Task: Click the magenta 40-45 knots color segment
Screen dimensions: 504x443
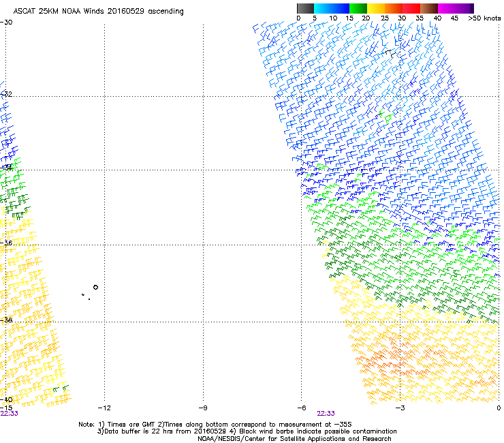Action: pos(447,8)
